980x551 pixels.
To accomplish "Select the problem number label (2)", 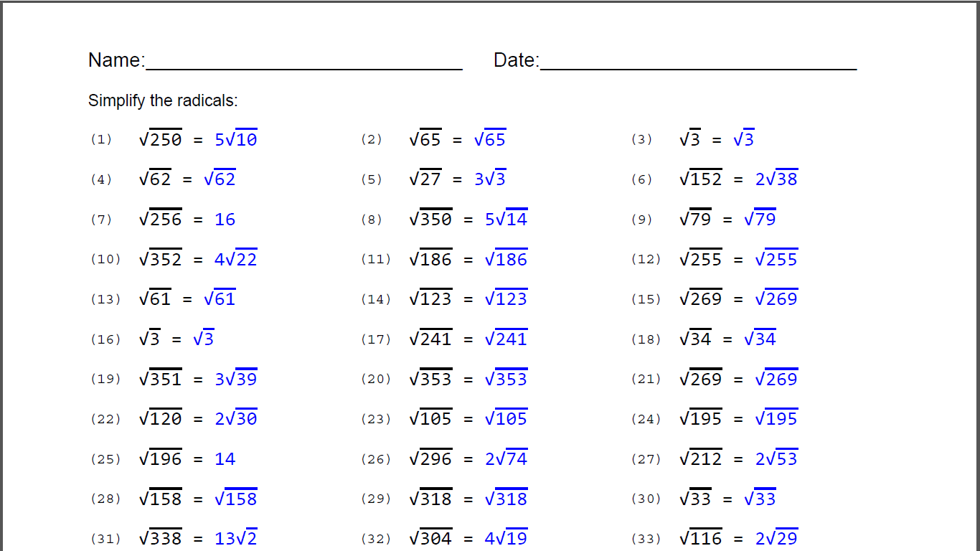I will [x=372, y=139].
